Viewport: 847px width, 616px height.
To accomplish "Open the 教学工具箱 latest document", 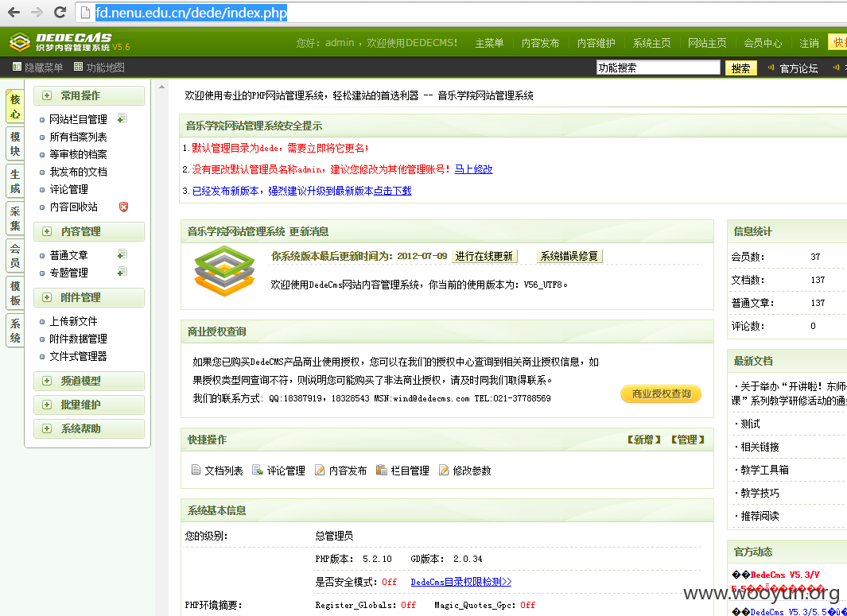I will [764, 471].
